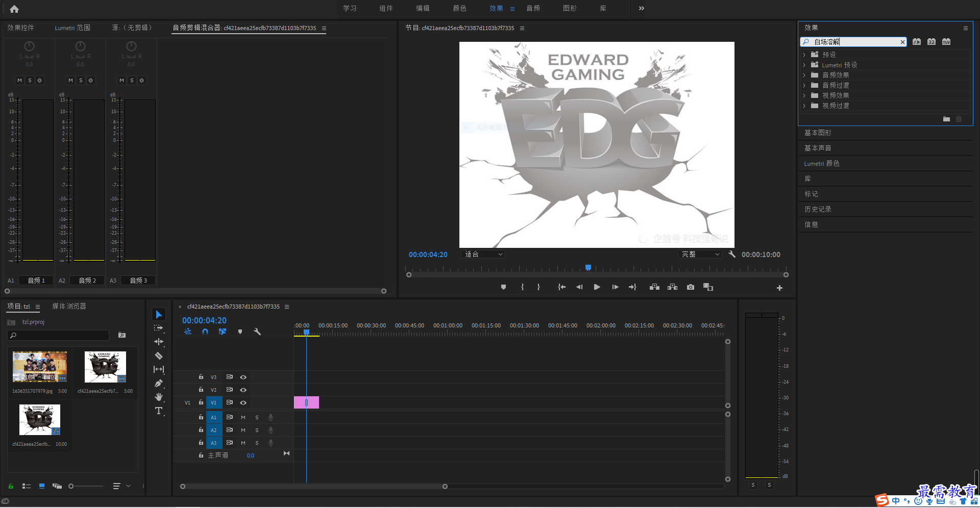Select the Slip tool

[159, 369]
